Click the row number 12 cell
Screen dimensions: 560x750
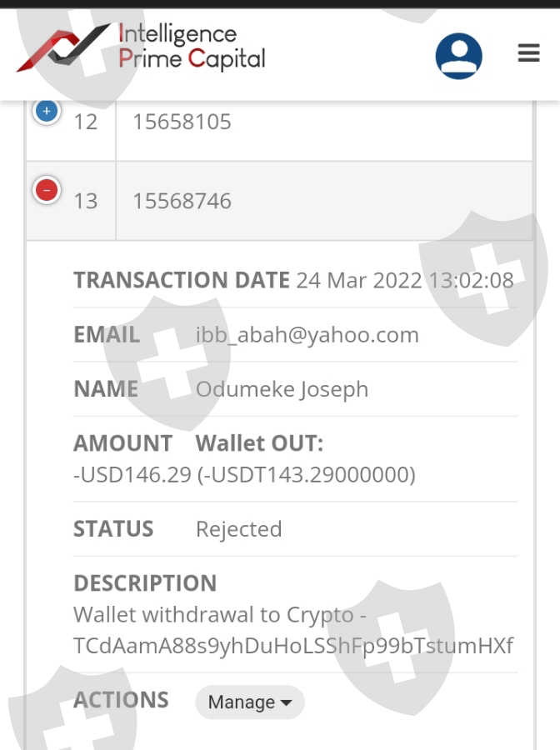[x=85, y=122]
